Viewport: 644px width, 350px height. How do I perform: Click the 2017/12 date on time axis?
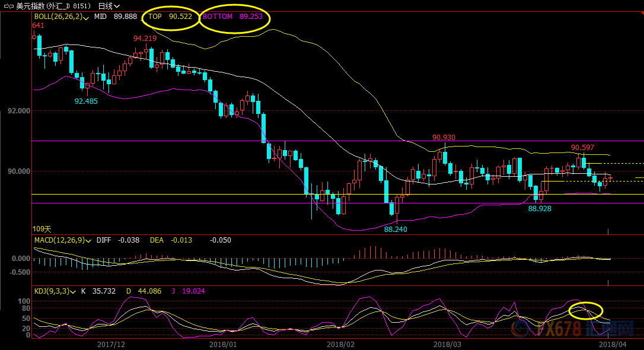pyautogui.click(x=110, y=344)
